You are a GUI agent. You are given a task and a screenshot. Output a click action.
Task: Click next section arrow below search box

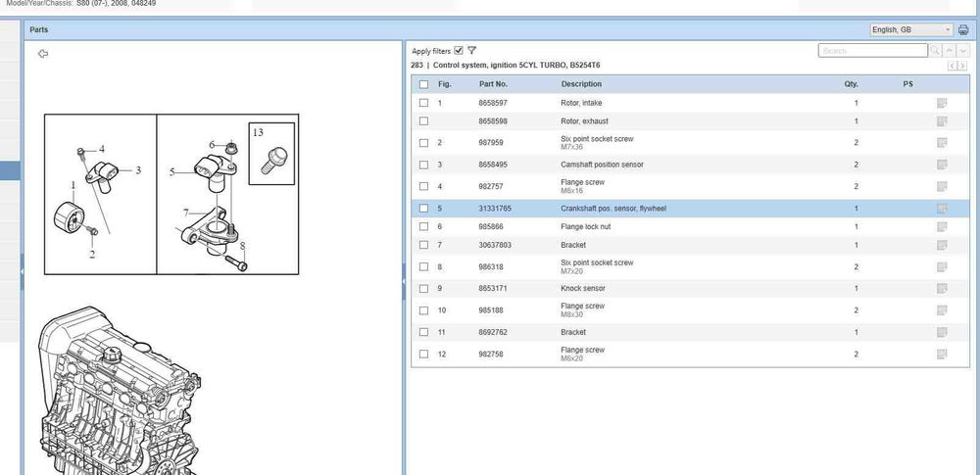click(963, 66)
